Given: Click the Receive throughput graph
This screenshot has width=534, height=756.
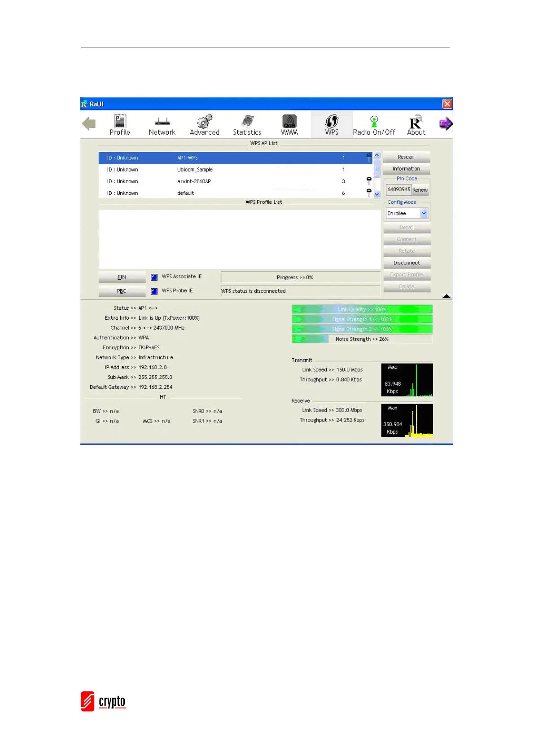Looking at the screenshot, I should [407, 420].
